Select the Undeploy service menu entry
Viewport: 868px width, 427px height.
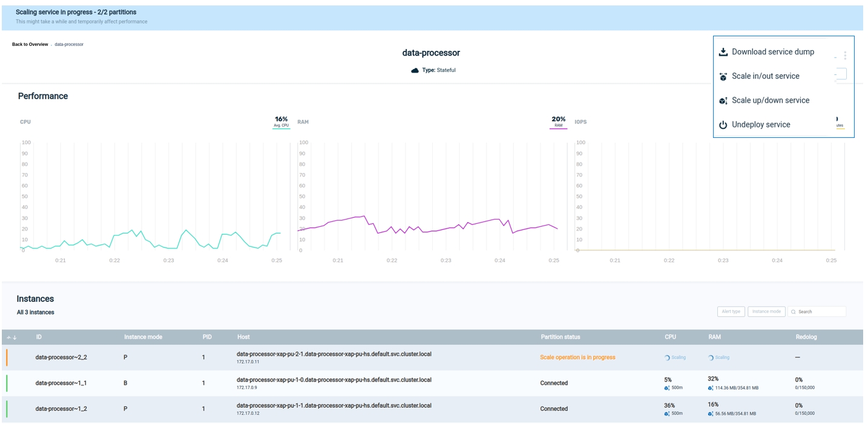tap(761, 125)
